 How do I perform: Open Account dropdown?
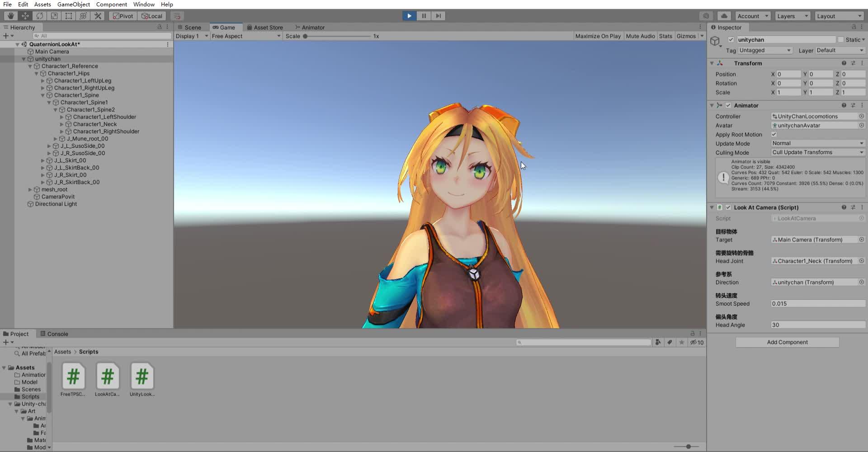coord(753,16)
